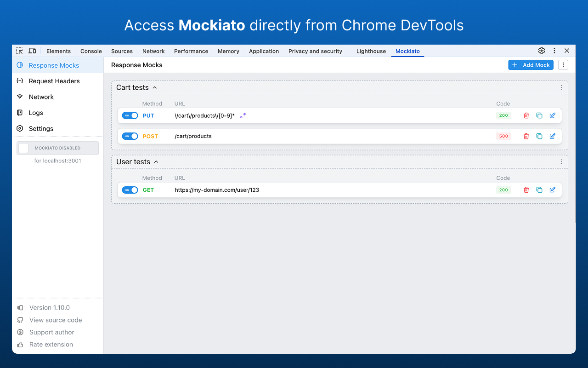Click the Add Mock button
The height and width of the screenshot is (368, 588).
point(531,65)
